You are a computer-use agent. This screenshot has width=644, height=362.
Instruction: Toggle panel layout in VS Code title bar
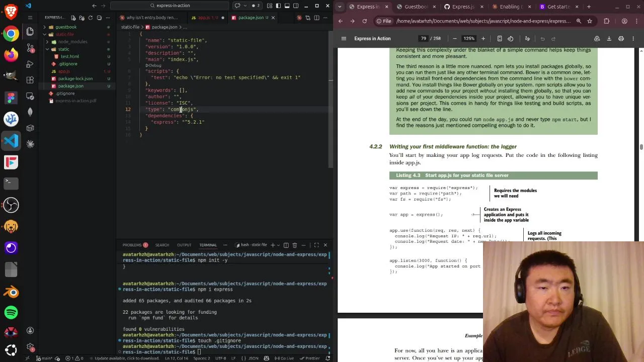pos(287,6)
